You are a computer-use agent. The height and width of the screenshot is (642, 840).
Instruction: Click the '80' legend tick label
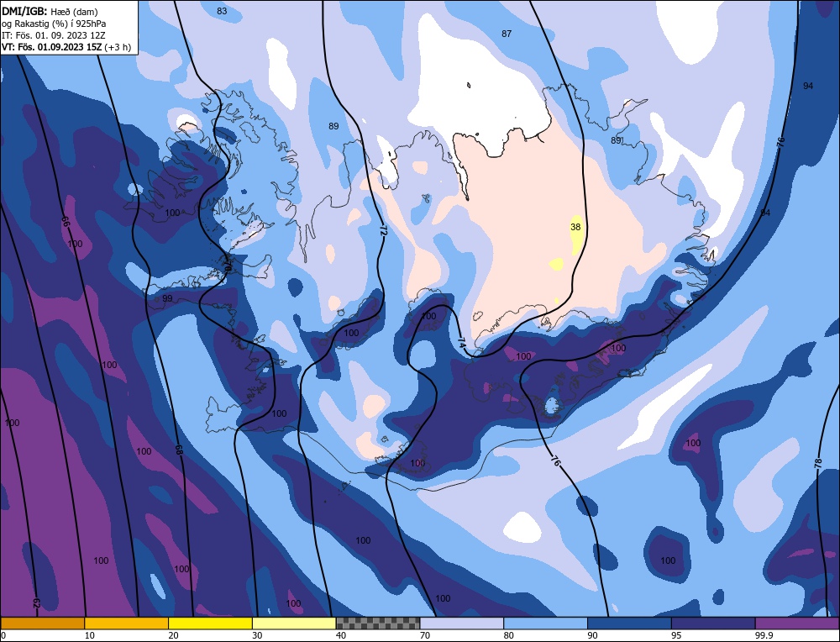pos(509,635)
